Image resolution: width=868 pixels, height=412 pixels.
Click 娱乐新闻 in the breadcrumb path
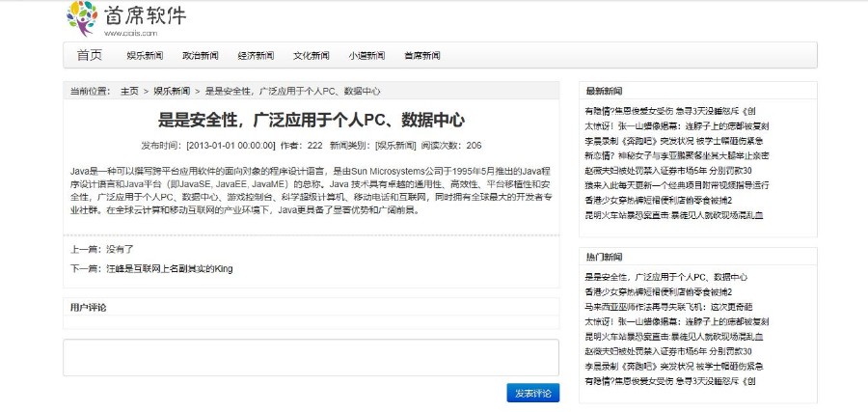(x=172, y=91)
